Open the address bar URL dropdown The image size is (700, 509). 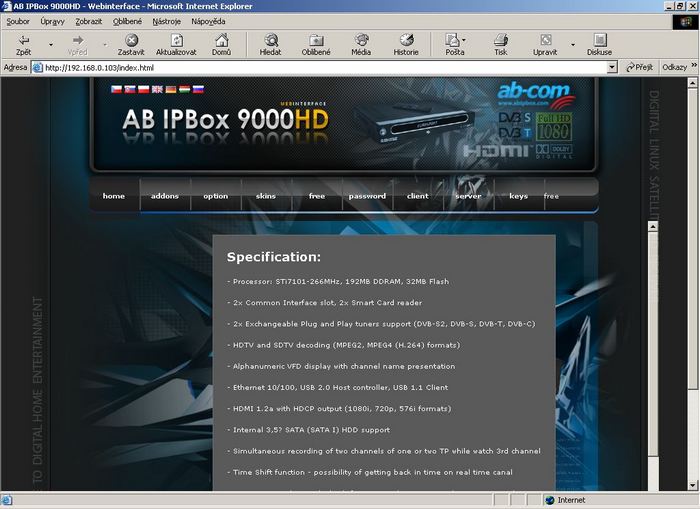[612, 67]
